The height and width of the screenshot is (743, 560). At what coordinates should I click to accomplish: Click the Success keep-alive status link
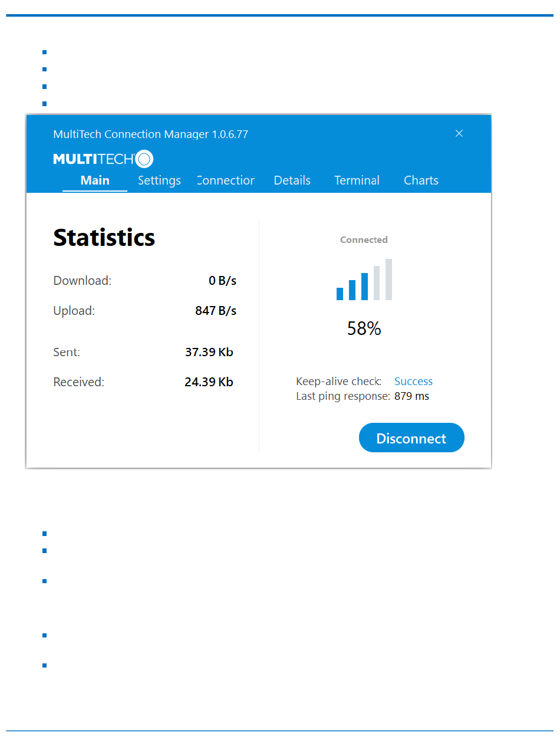tap(413, 382)
